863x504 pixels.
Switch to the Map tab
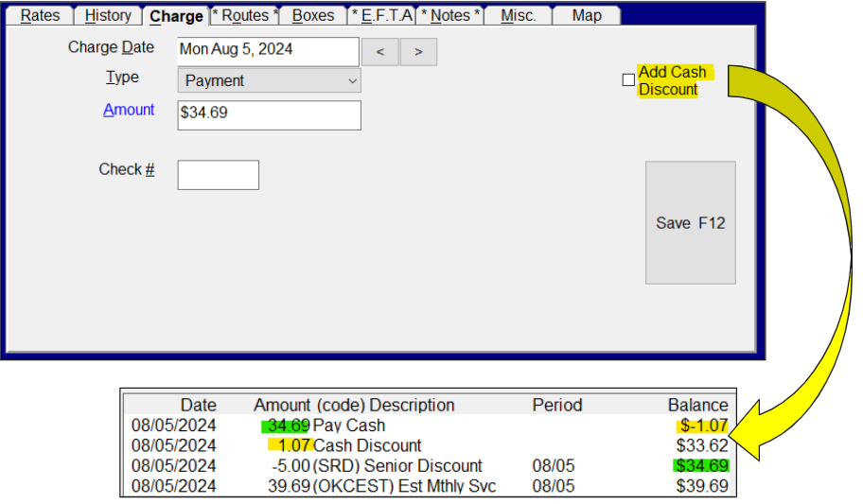pyautogui.click(x=587, y=16)
